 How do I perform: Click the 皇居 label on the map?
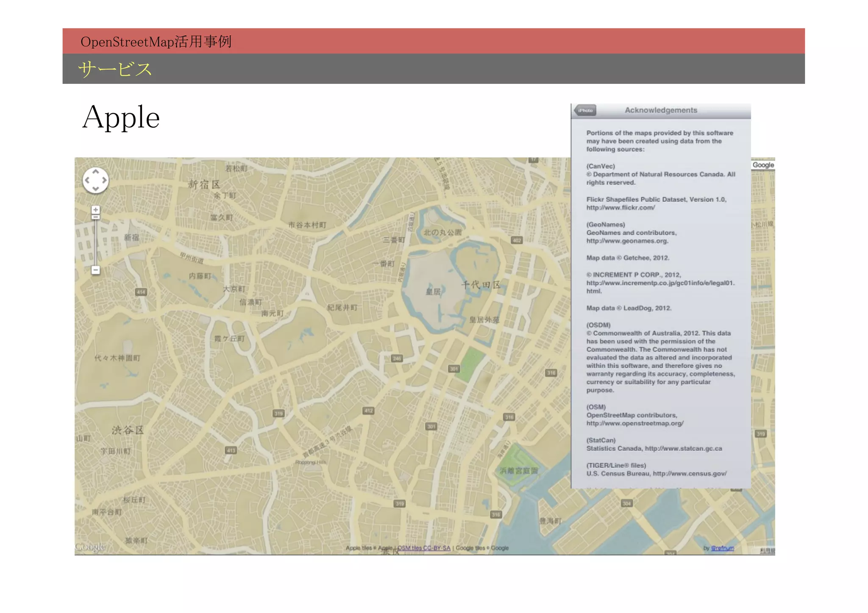click(433, 291)
